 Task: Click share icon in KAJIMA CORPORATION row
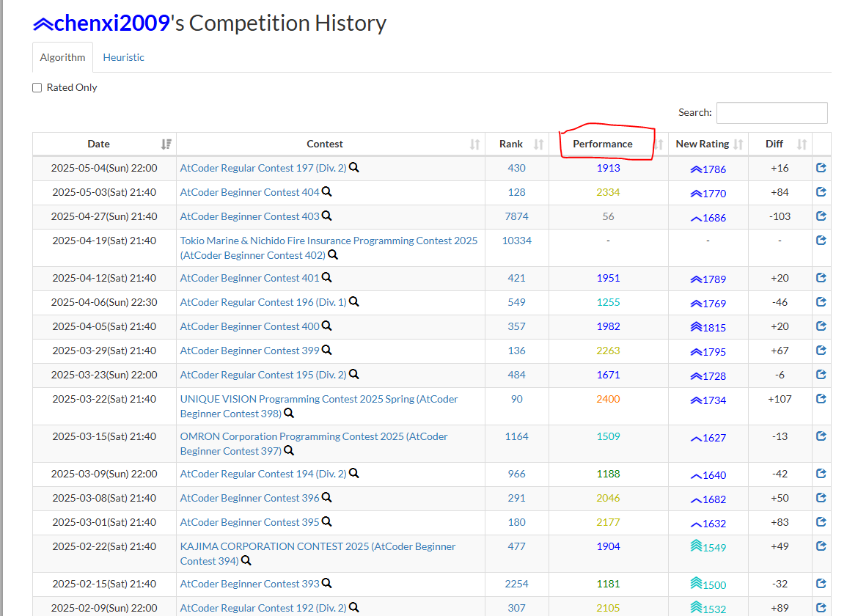tap(821, 546)
